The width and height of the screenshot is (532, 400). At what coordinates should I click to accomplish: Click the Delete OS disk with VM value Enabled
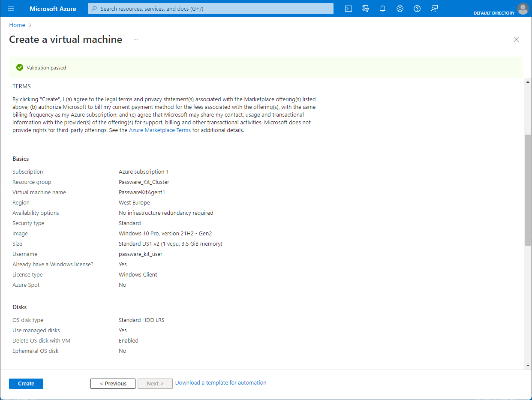point(129,341)
